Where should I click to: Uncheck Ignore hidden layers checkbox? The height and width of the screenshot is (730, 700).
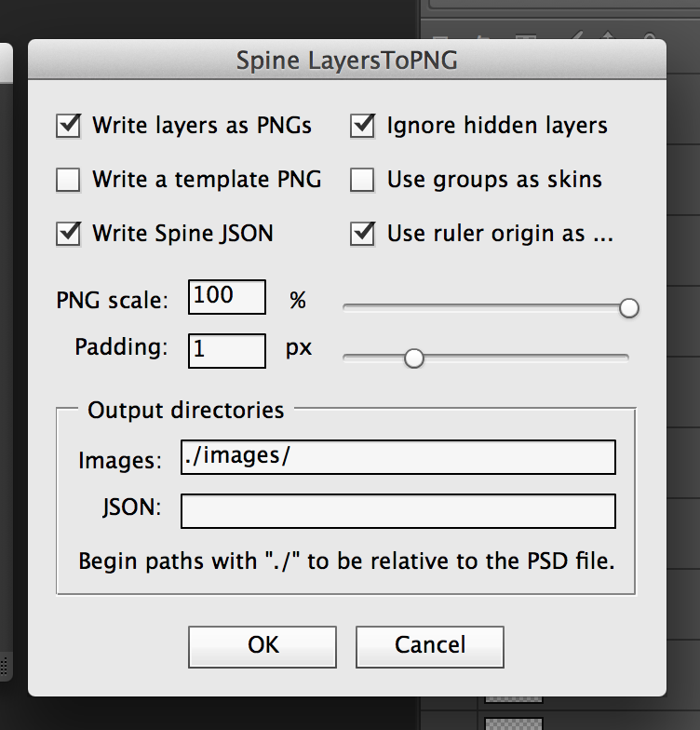(363, 126)
